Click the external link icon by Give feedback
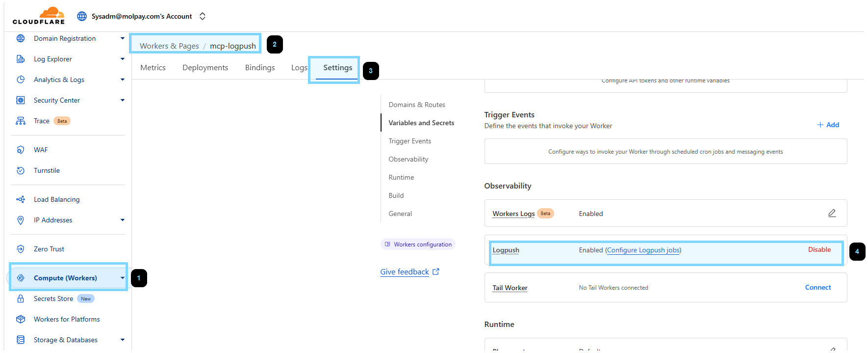This screenshot has height=353, width=868. click(x=436, y=272)
